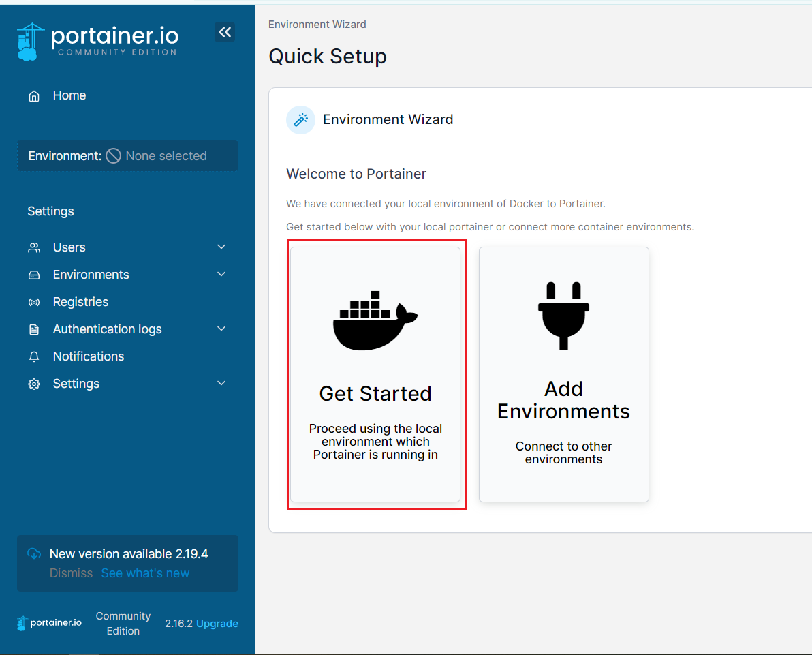Click 'Proceed using the local environment' description
This screenshot has height=655, width=812.
(x=375, y=442)
